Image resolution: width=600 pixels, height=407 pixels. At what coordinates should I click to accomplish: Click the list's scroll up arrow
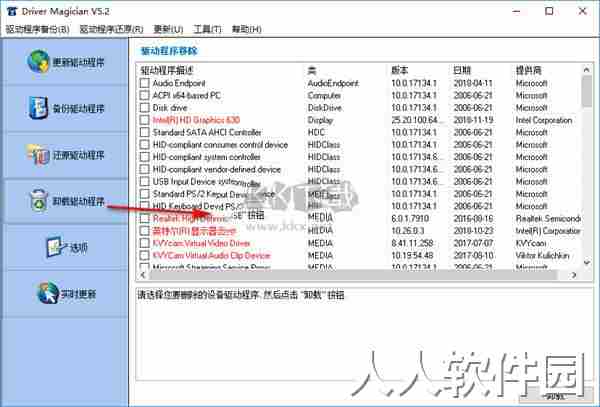pyautogui.click(x=587, y=70)
